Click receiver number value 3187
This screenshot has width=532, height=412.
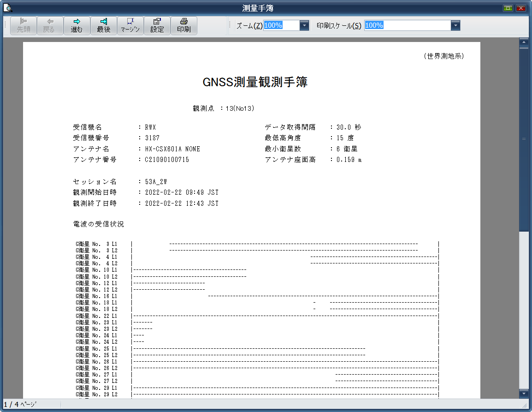coord(152,138)
